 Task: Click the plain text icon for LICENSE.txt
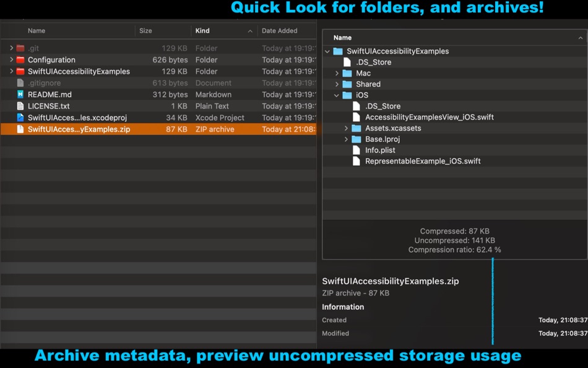pyautogui.click(x=22, y=105)
